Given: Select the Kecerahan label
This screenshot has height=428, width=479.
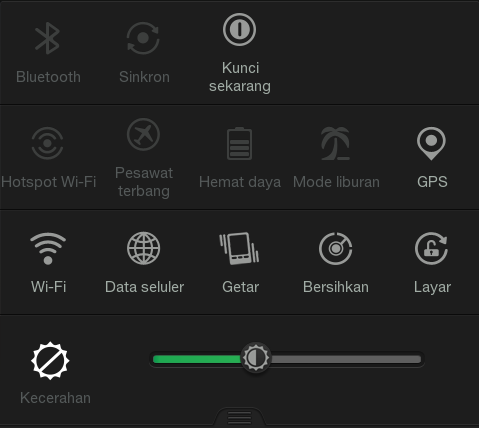Looking at the screenshot, I should 55,398.
